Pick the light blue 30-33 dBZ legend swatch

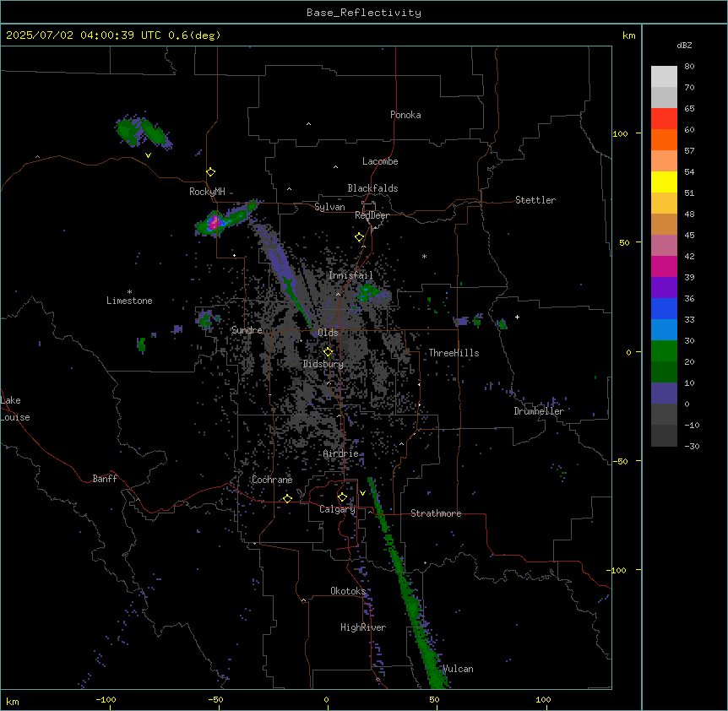tap(664, 330)
